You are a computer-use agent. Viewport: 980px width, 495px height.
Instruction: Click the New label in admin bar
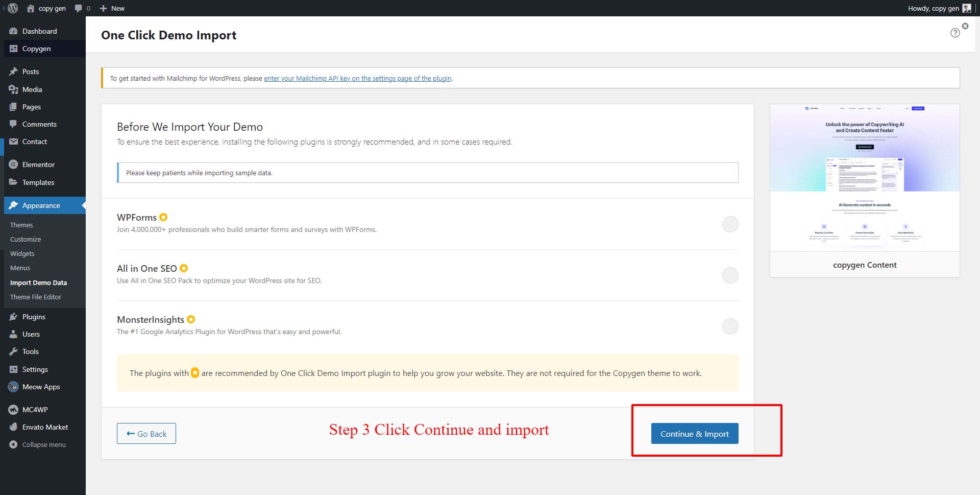(118, 8)
